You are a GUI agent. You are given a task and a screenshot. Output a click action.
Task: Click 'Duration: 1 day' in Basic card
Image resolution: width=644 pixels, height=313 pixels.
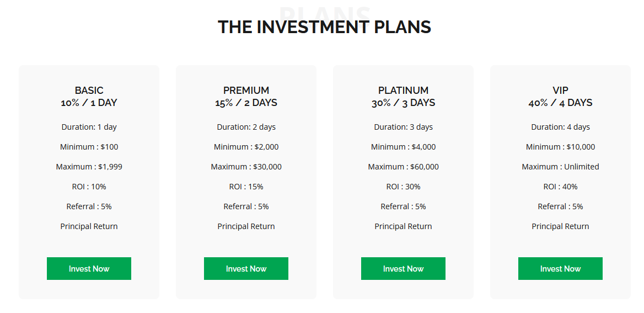pyautogui.click(x=89, y=127)
